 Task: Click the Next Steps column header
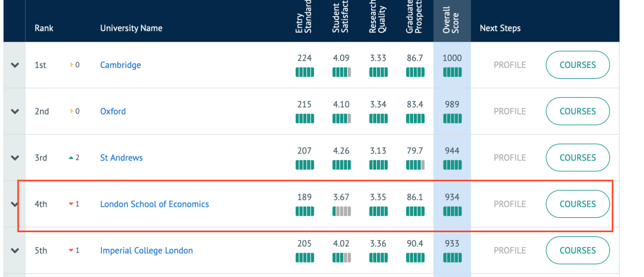pos(500,29)
